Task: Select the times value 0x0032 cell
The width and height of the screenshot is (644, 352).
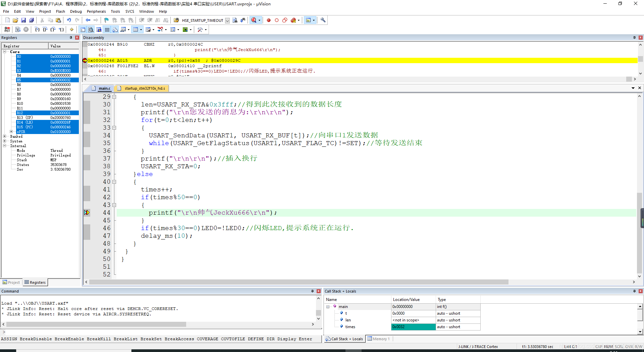Action: coord(413,327)
